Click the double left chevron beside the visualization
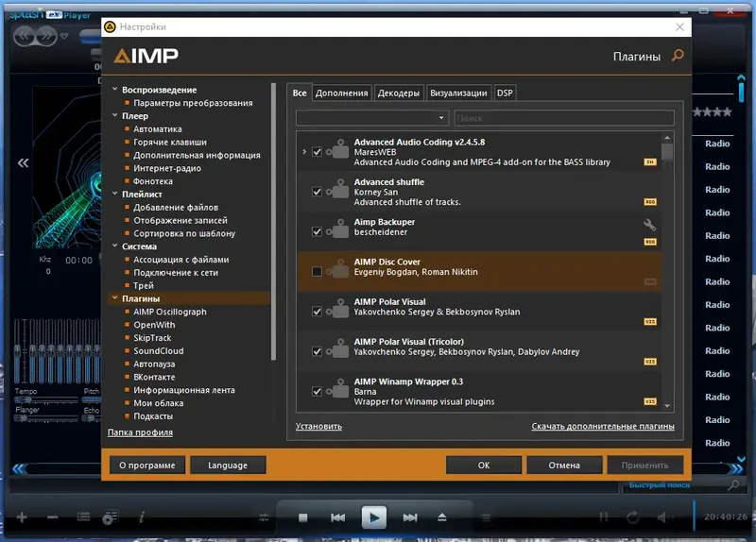The image size is (756, 542). pos(23,162)
